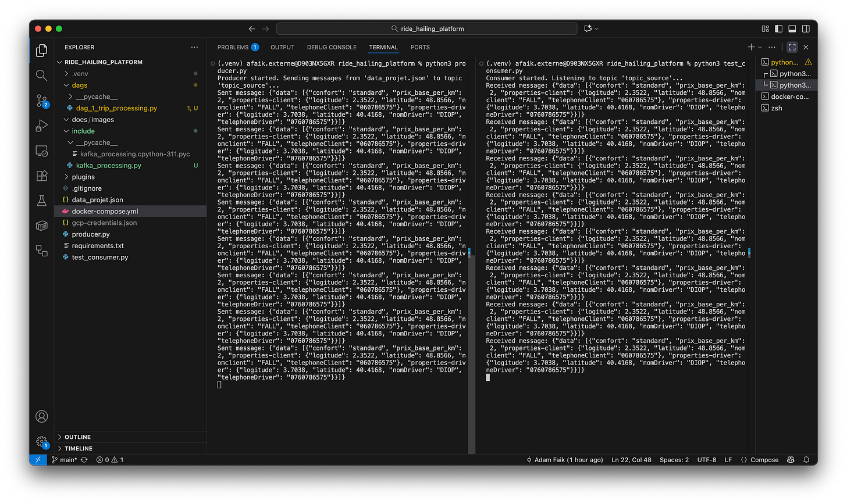Open the Extensions view
The height and width of the screenshot is (504, 847).
[x=41, y=176]
